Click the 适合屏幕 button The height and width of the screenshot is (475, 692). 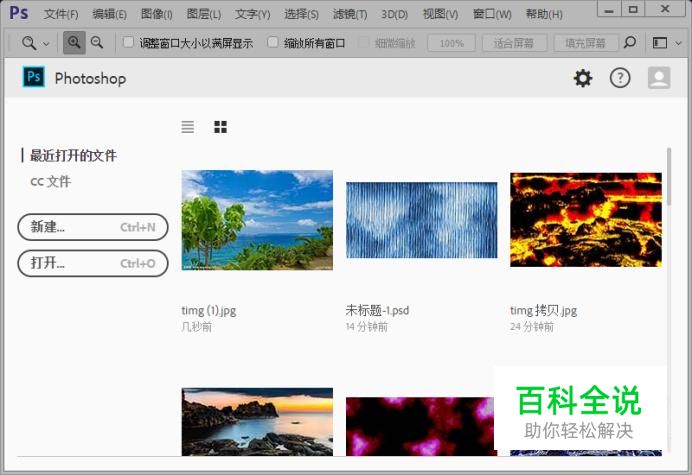tap(514, 43)
